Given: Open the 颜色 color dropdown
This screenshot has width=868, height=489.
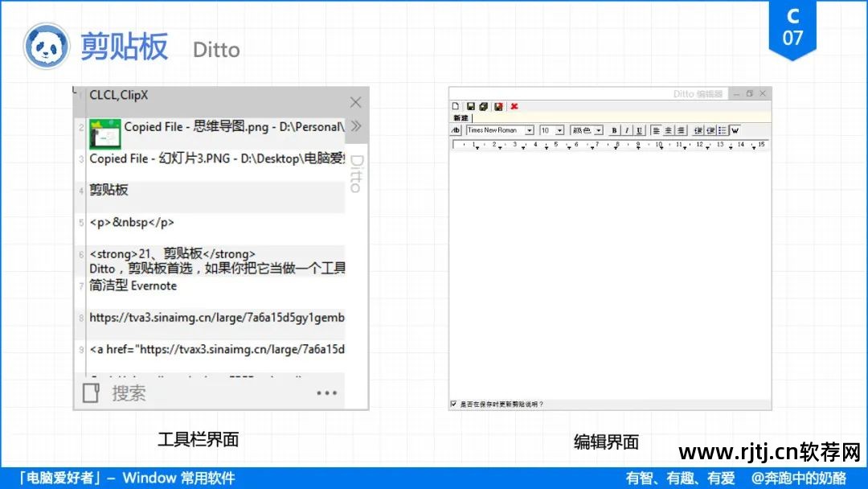Looking at the screenshot, I should (x=588, y=129).
